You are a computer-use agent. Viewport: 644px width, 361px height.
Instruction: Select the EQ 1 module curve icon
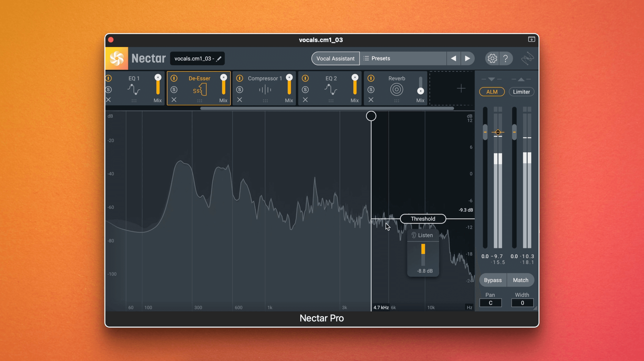pos(134,90)
